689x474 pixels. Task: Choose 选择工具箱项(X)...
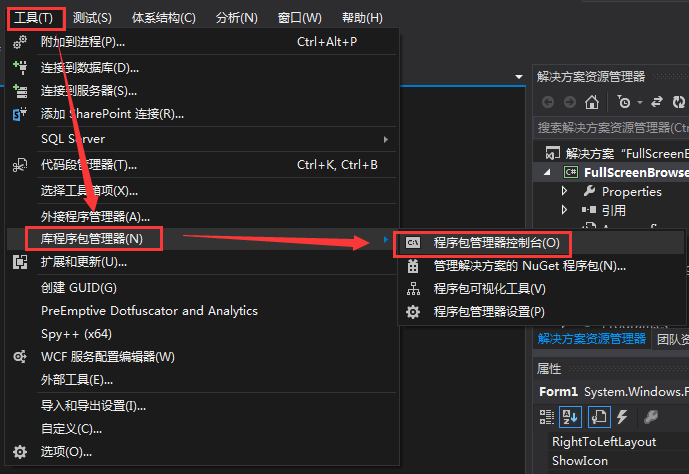point(202,191)
